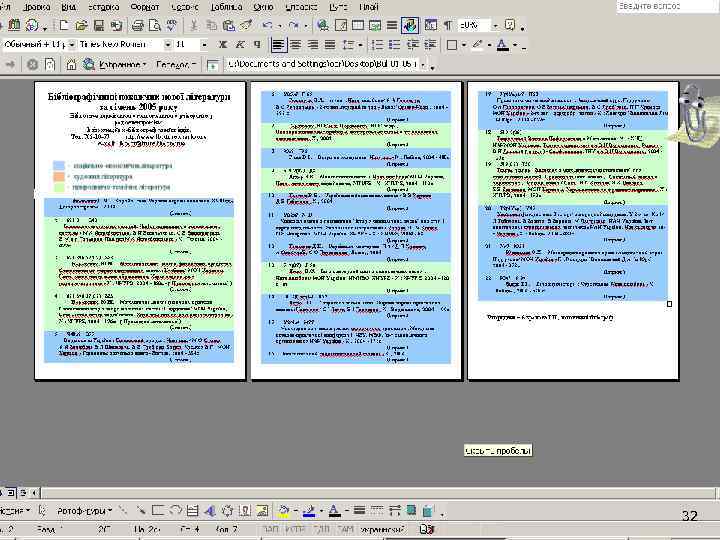
Task: Open the Times New Roman font dropdown
Action: 168,45
